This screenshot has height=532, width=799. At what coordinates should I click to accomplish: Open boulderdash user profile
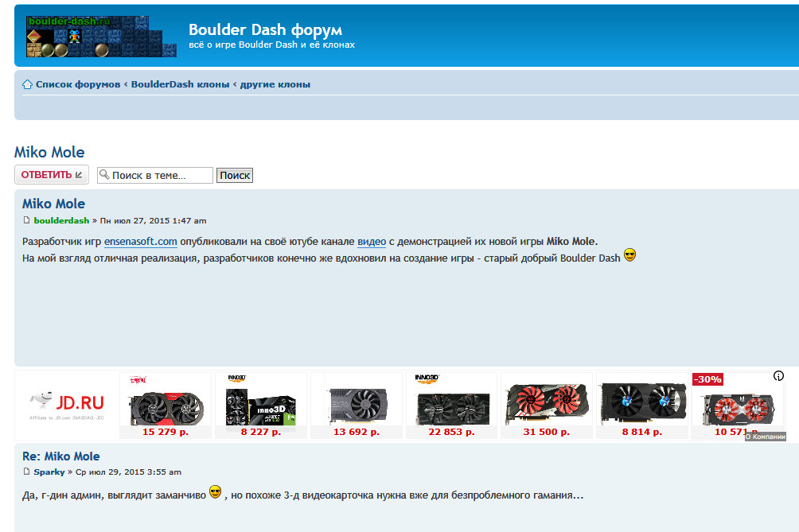coord(61,220)
